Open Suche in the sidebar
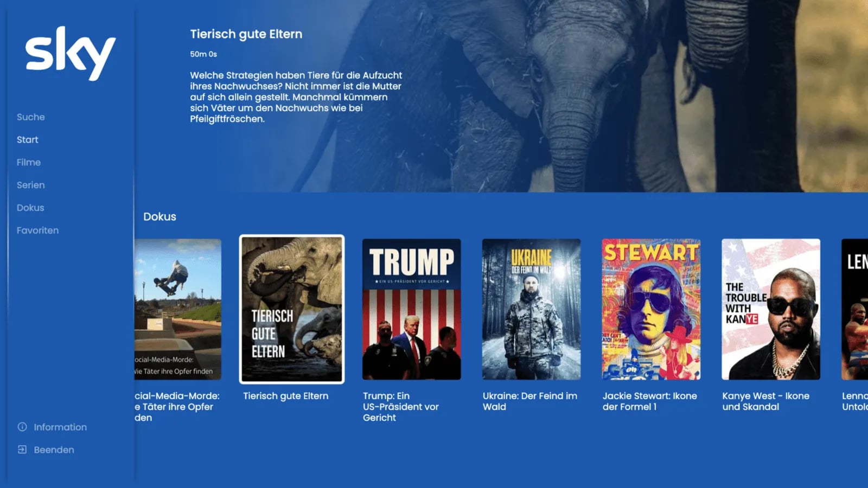This screenshot has height=488, width=868. click(31, 117)
